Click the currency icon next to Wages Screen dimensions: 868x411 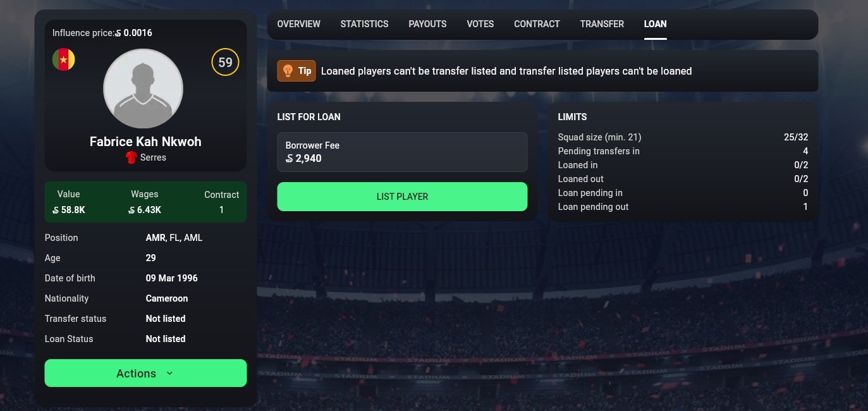click(x=132, y=210)
